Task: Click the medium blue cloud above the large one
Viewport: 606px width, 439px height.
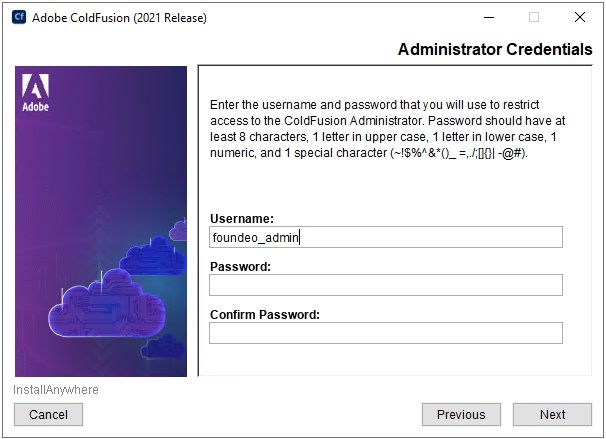Action: (153, 256)
